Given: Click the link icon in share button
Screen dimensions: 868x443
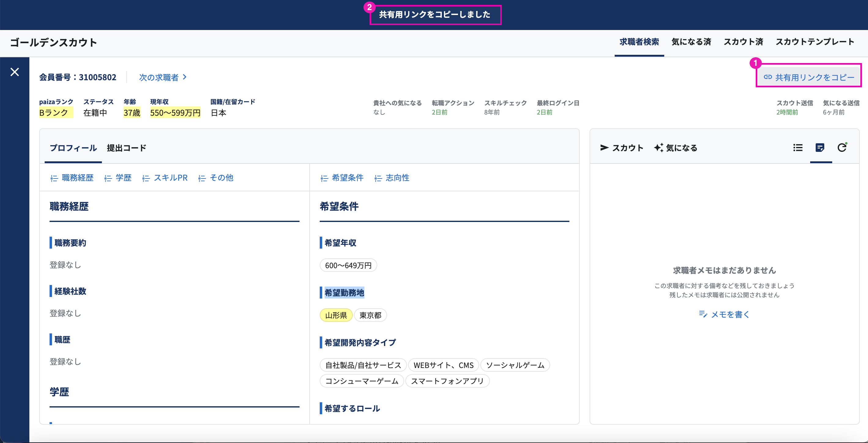Looking at the screenshot, I should point(768,77).
